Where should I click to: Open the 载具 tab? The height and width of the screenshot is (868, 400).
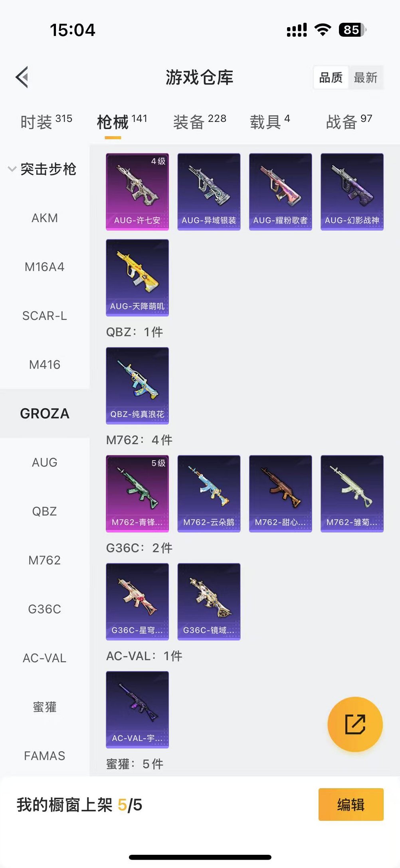270,121
